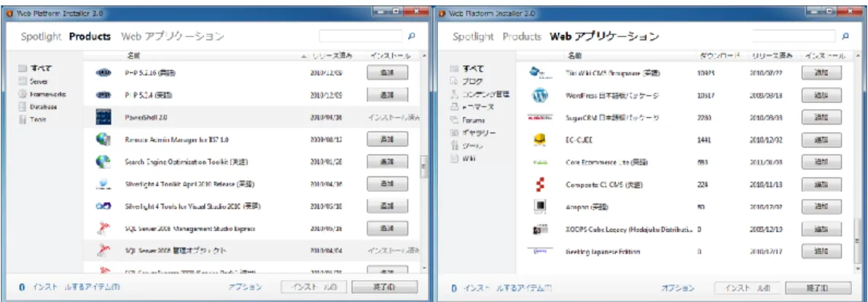This screenshot has width=868, height=302.
Task: Open インストールするアイテム link in the Products window
Action: click(76, 287)
